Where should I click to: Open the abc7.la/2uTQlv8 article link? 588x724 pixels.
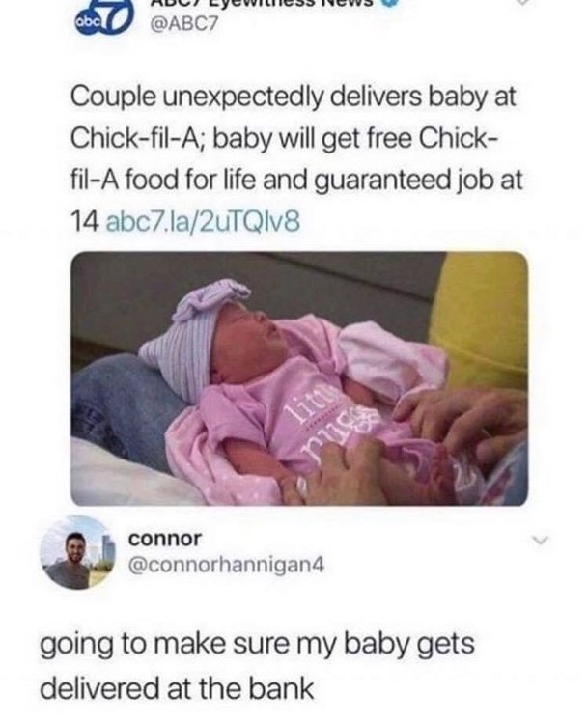click(x=203, y=222)
